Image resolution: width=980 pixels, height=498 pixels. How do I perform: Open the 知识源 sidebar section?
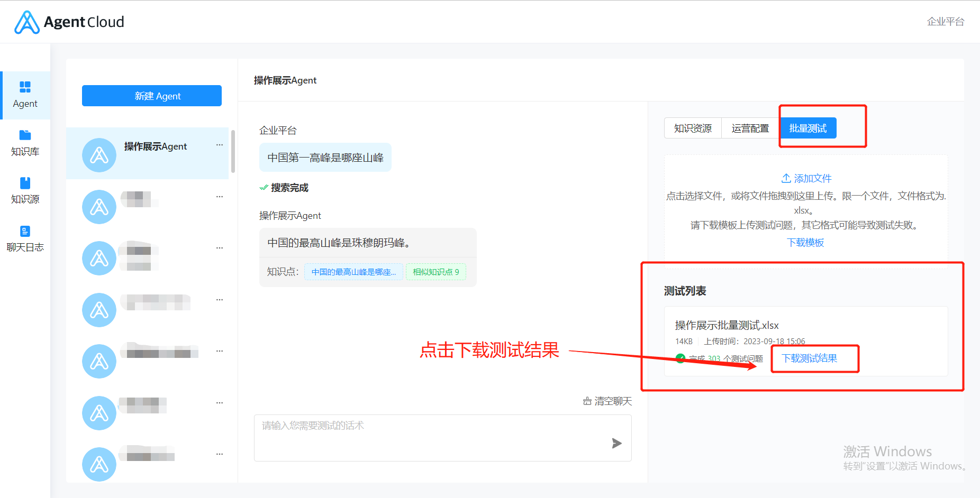click(x=25, y=191)
